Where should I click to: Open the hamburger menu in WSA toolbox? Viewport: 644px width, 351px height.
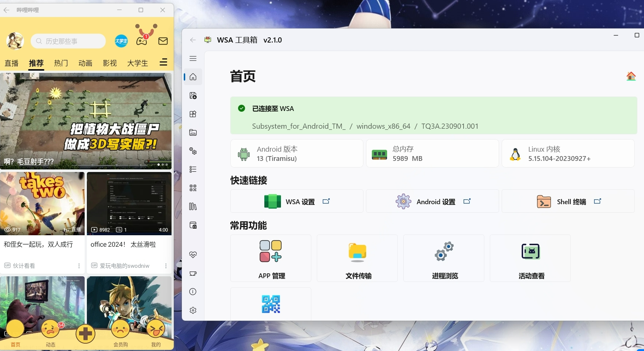coord(193,58)
